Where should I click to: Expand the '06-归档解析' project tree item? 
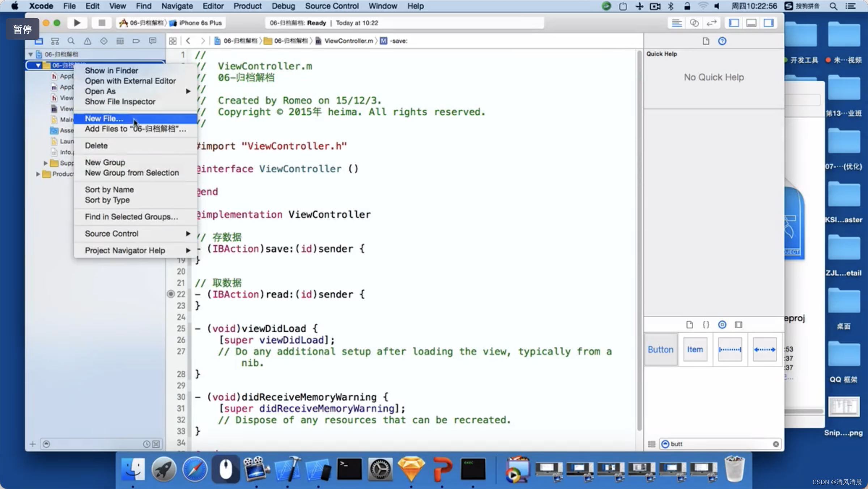(31, 54)
